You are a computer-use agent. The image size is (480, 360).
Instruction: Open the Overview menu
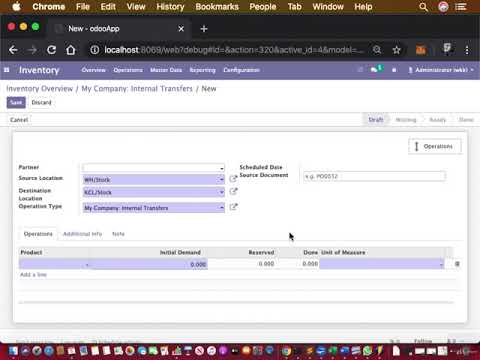tap(94, 70)
